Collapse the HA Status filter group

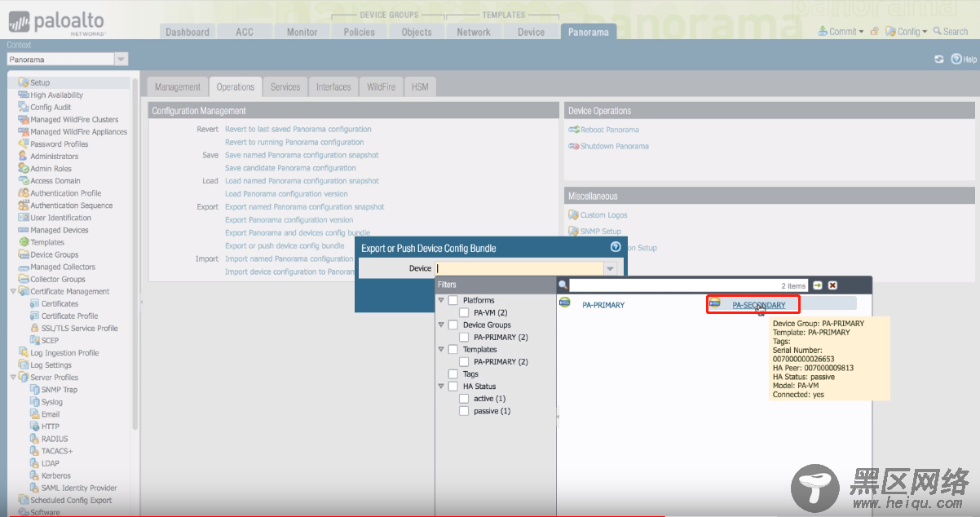(441, 387)
